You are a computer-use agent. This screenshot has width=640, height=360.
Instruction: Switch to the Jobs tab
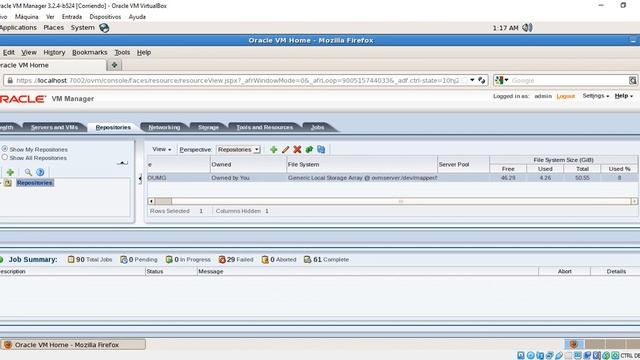tap(318, 127)
